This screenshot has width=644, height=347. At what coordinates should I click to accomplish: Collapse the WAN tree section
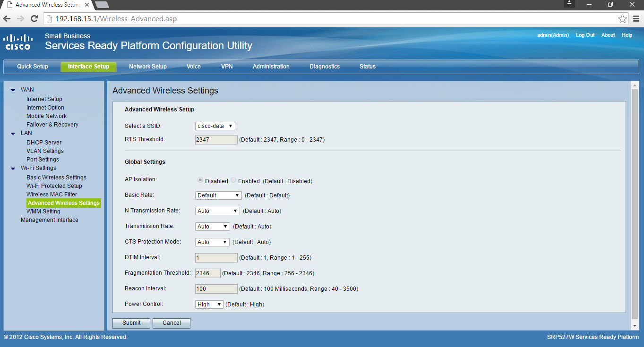tap(13, 90)
